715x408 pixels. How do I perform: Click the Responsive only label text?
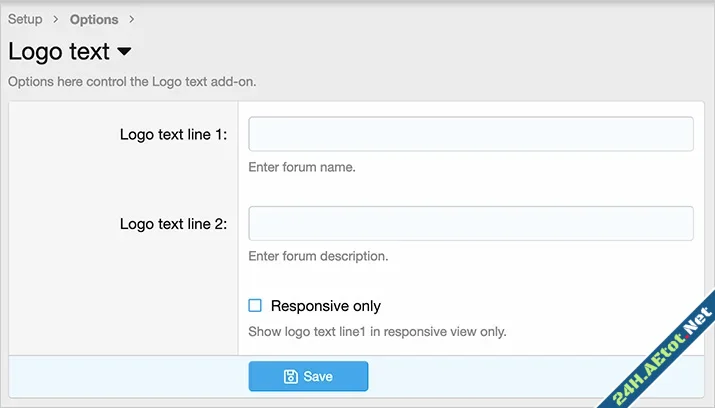tap(325, 306)
